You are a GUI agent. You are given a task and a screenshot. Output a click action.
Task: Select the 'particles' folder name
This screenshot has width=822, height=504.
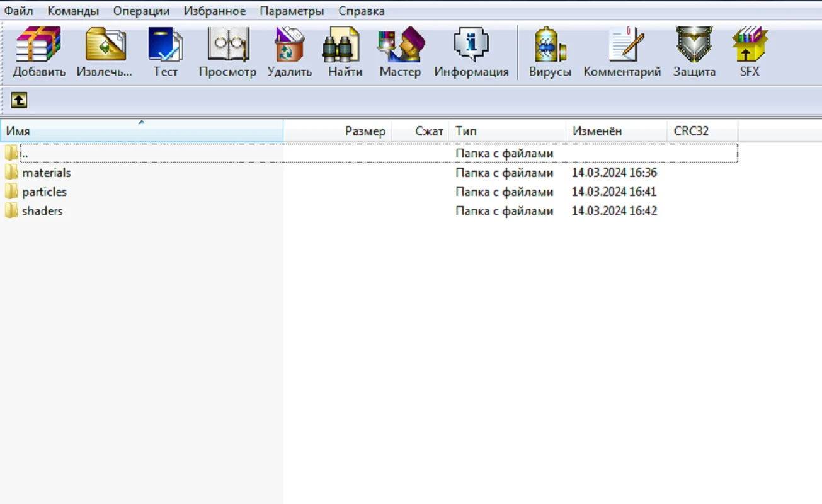pyautogui.click(x=44, y=192)
